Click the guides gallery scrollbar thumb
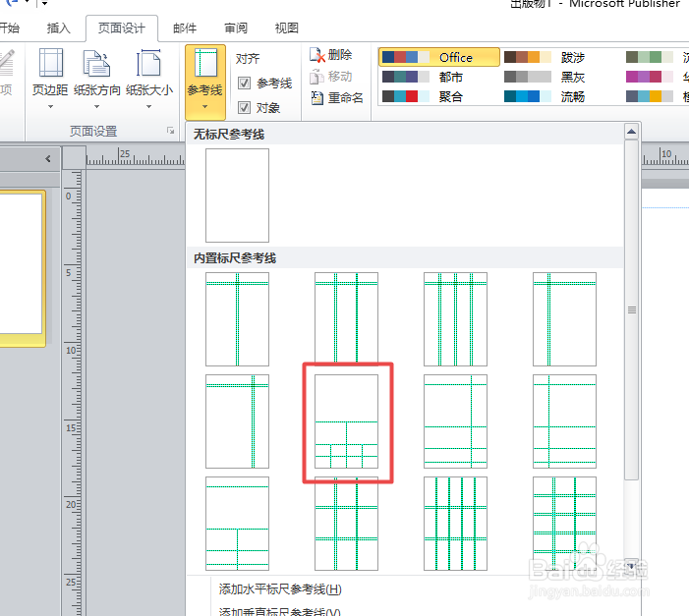Image resolution: width=689 pixels, height=616 pixels. [x=631, y=310]
